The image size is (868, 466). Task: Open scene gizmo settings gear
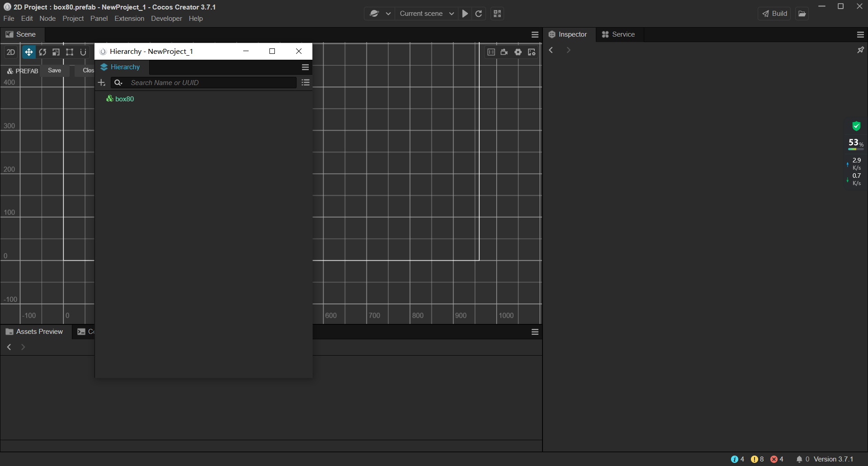pos(518,52)
